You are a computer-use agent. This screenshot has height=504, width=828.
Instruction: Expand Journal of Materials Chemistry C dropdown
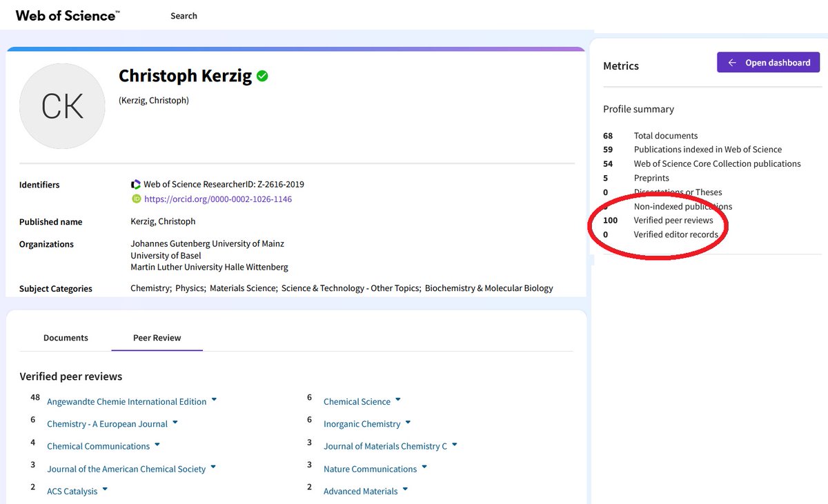coord(454,445)
